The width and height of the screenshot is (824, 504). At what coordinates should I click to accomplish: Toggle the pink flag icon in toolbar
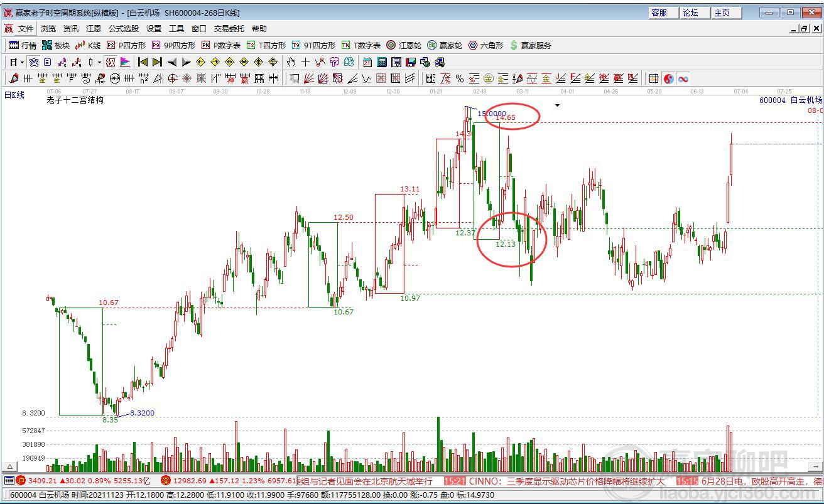click(x=125, y=62)
